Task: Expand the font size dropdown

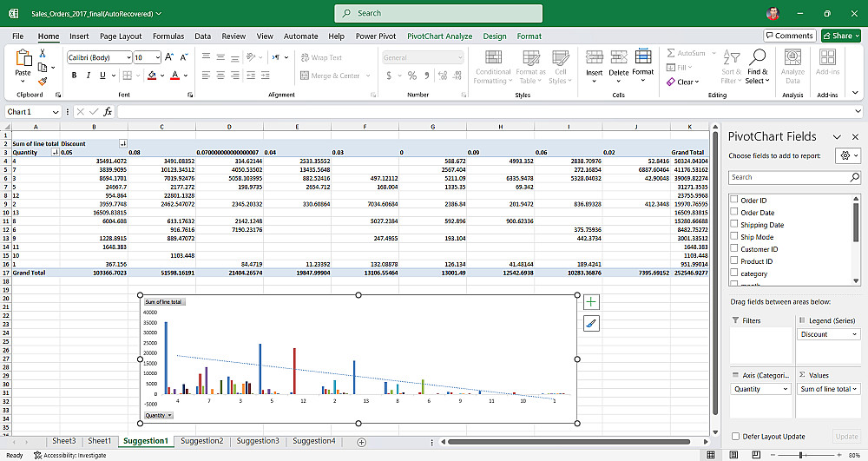Action: click(157, 57)
